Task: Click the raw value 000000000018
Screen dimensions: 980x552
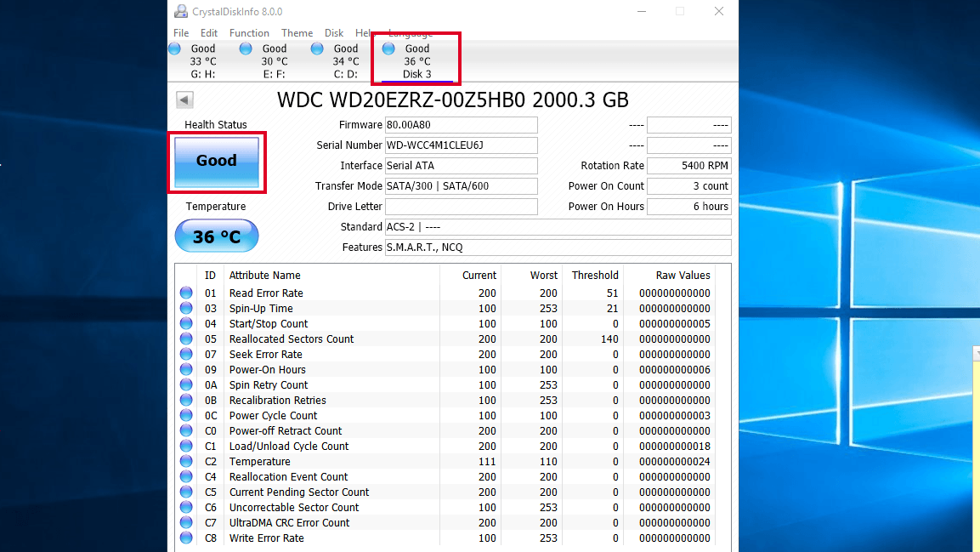Action: [674, 447]
